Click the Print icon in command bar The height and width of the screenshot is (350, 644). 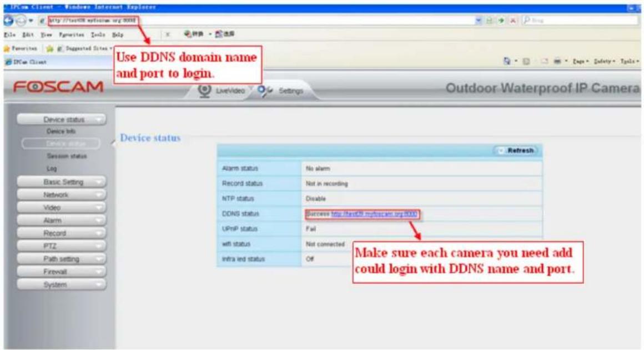click(x=557, y=62)
